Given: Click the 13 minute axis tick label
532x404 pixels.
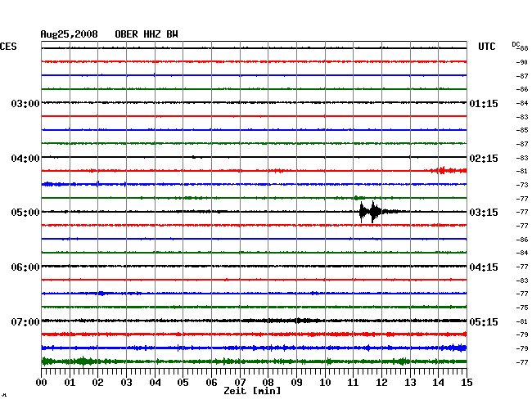Looking at the screenshot, I should 410,383.
